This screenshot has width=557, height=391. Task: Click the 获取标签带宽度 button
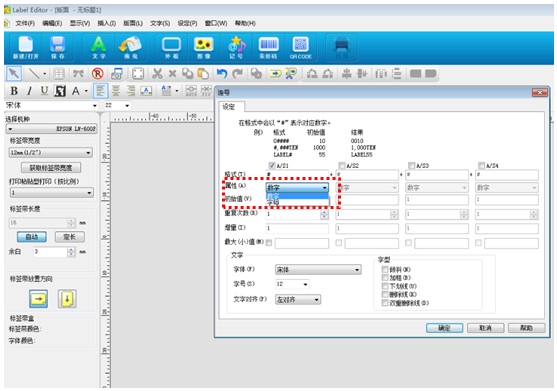pos(51,168)
